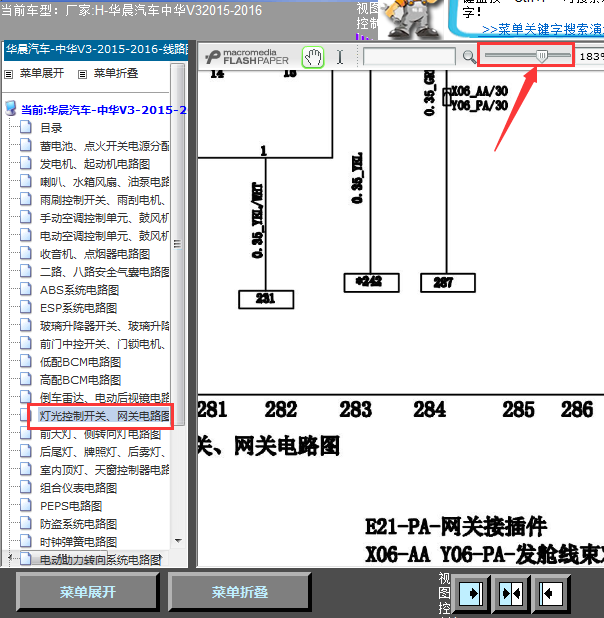This screenshot has height=618, width=604.
Task: Open 雨刷控制开关、雨刮电机 entry
Action: click(x=103, y=200)
